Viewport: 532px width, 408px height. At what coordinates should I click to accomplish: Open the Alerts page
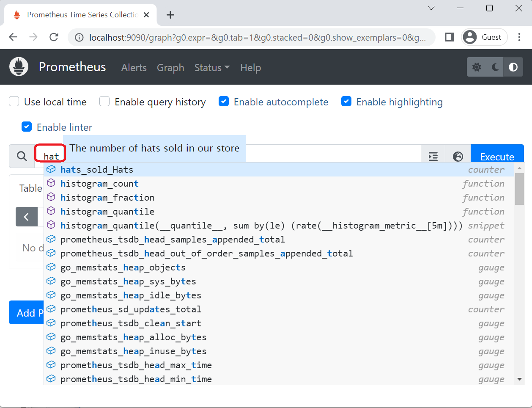coord(134,68)
